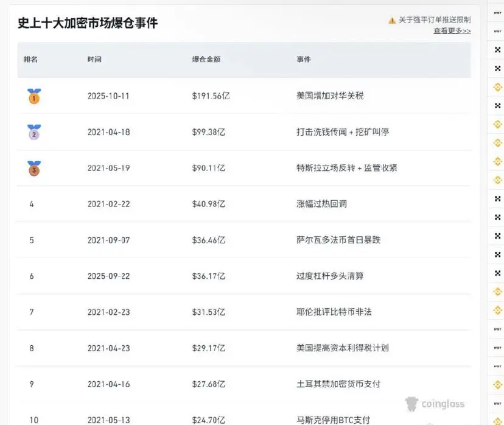
Task: Click the warning triangle icon beside 关于强平订单推送限制
Action: 392,21
